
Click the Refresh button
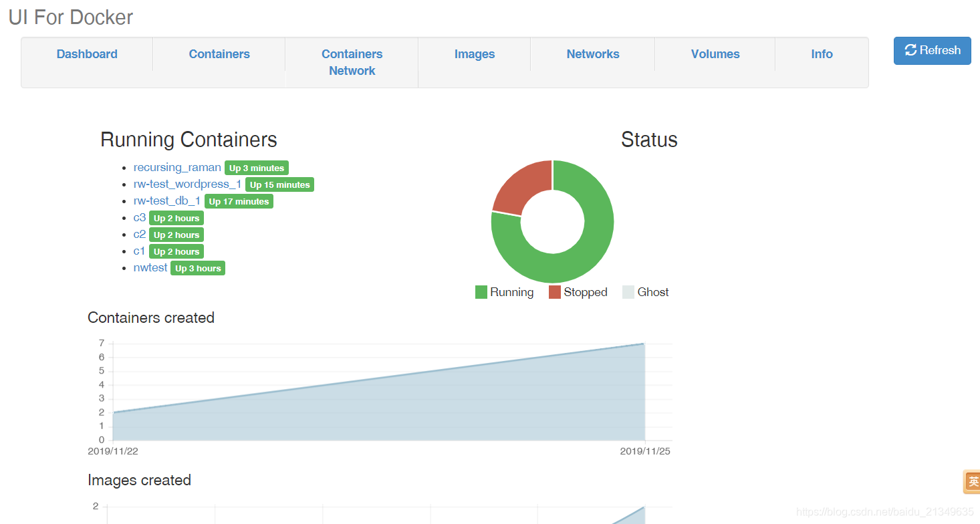coord(932,51)
